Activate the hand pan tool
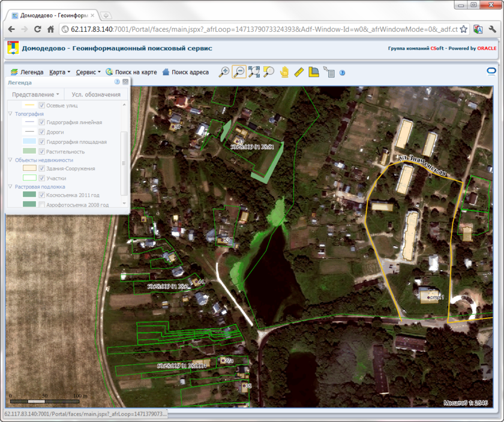Screen dimensions: 504x422 coord(284,72)
